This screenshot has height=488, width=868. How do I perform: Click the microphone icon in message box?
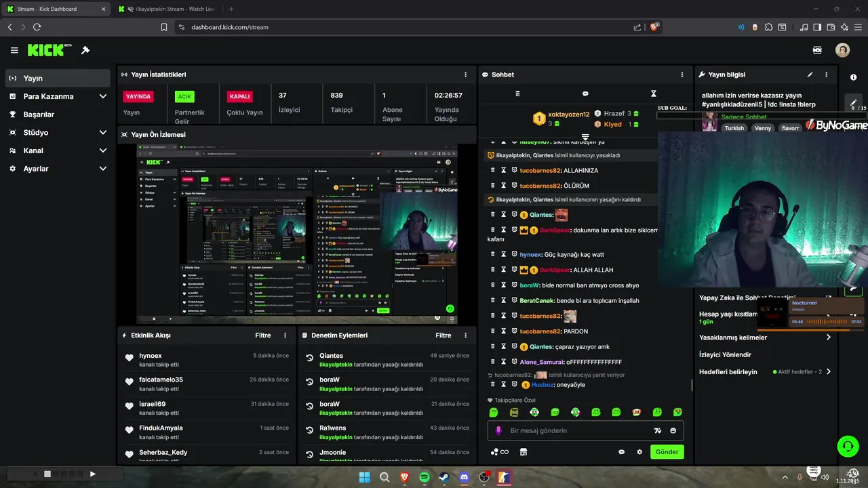tap(498, 430)
